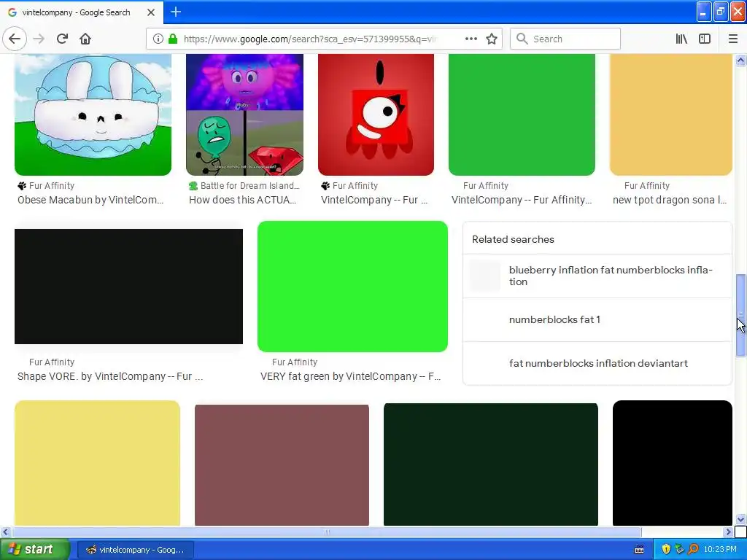Reload the current page
Viewport: 747px width, 560px height.
pyautogui.click(x=62, y=39)
